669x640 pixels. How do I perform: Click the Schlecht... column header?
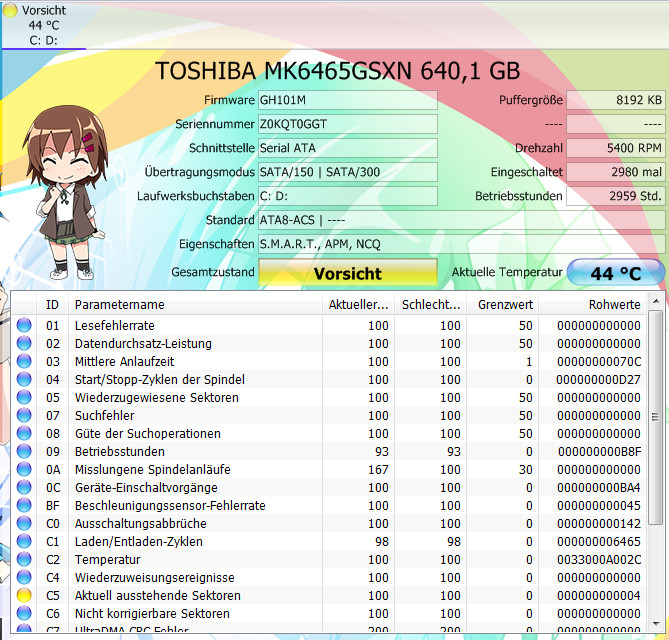pyautogui.click(x=430, y=305)
